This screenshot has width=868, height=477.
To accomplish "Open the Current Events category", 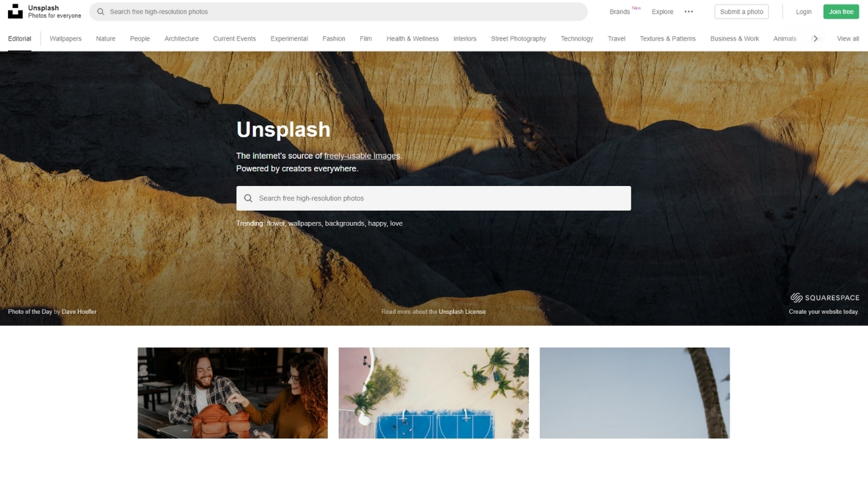I will (234, 38).
